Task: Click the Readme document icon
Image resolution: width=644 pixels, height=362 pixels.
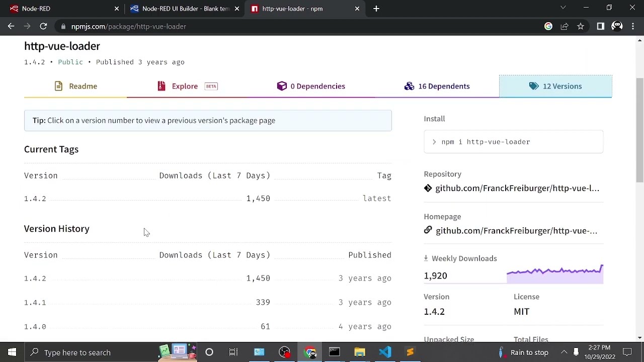Action: (59, 86)
